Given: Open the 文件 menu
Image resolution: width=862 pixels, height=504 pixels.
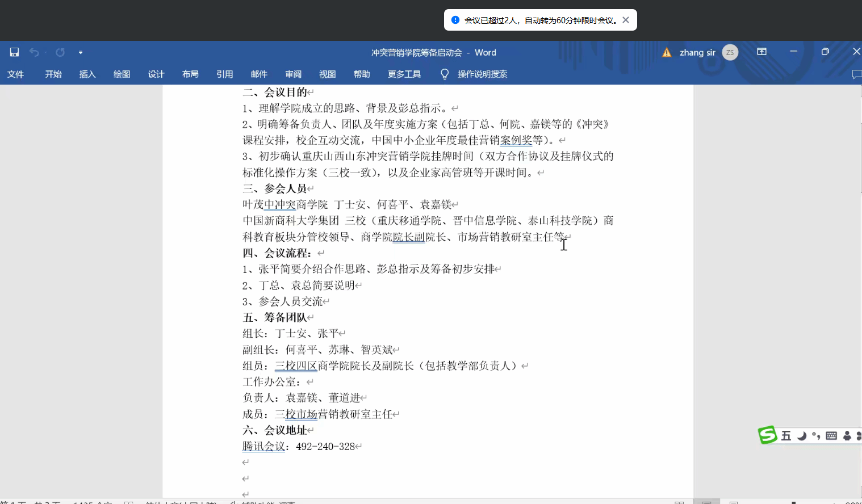Looking at the screenshot, I should pos(15,74).
